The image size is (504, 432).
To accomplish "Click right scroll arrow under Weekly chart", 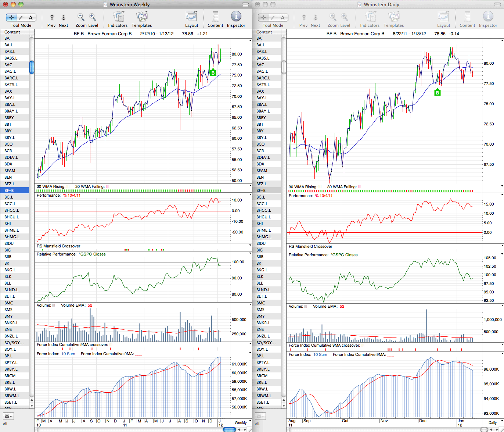I will coord(245,429).
